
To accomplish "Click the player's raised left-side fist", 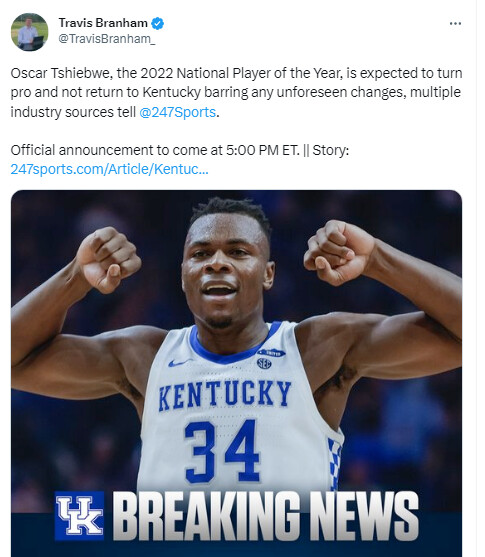I will pyautogui.click(x=108, y=259).
